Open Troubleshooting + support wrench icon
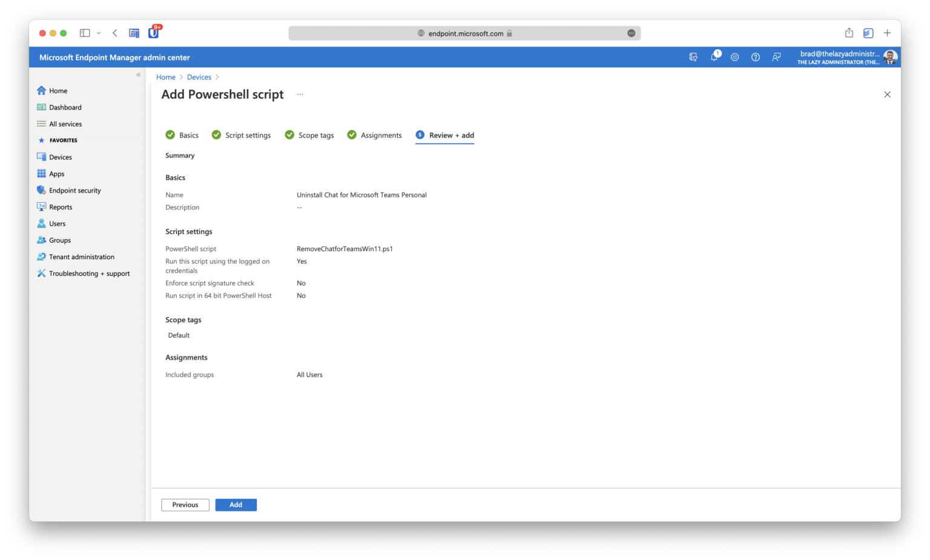 coord(41,274)
